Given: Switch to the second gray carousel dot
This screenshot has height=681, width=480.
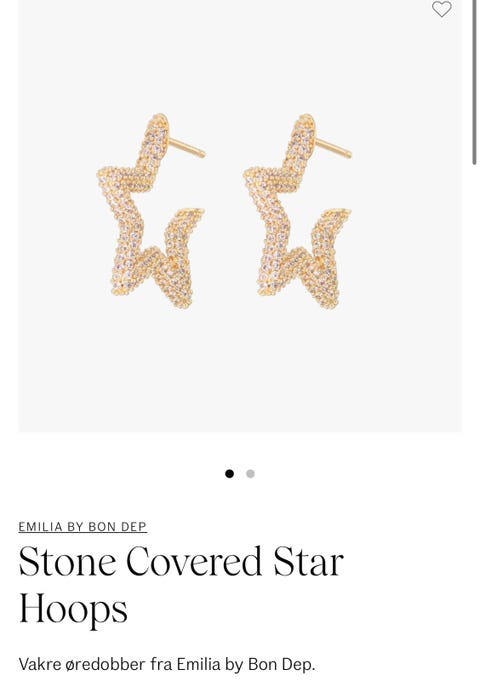Looking at the screenshot, I should (250, 473).
